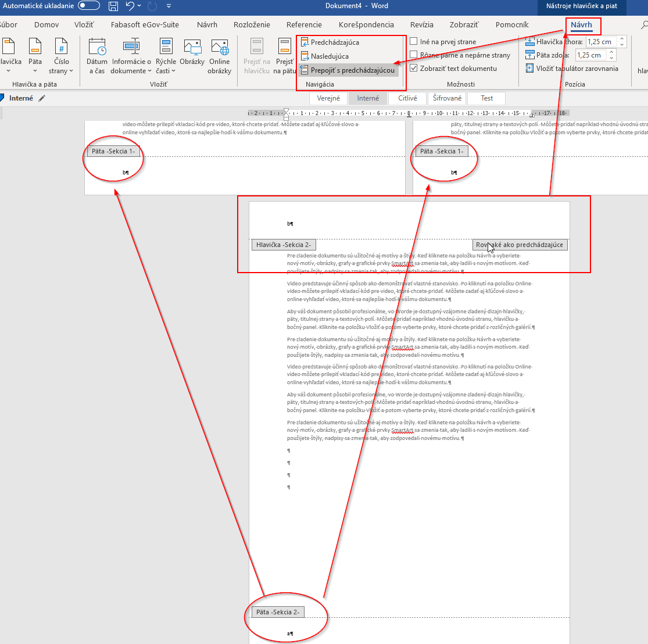Select the Interné classification button
Screen dimensions: 648x644
(368, 98)
